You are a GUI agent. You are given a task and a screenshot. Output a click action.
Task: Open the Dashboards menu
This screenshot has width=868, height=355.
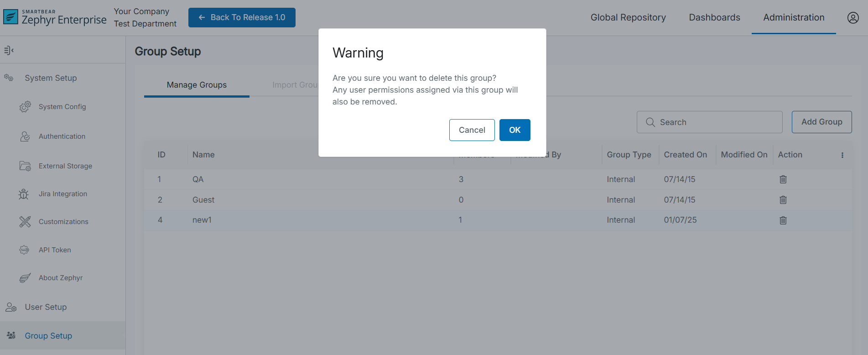point(714,17)
